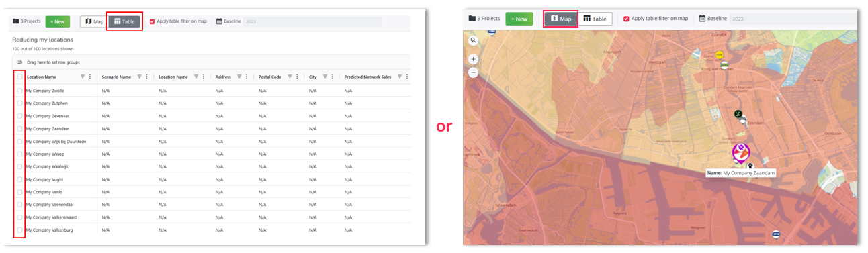Check the My Company Zwolle row

point(19,90)
